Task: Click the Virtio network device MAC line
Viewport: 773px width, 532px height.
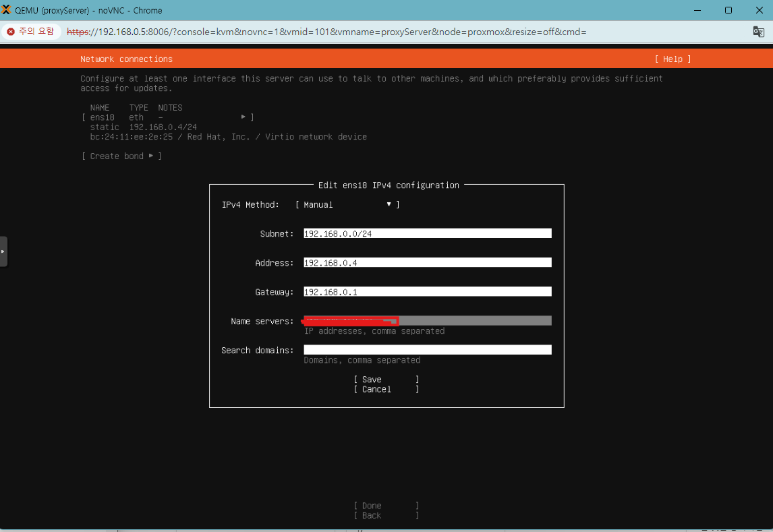Action: [228, 137]
